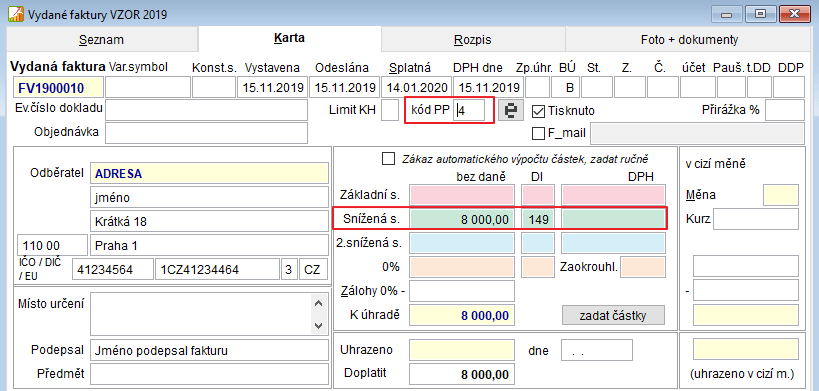Click the DDP field in header row

click(789, 87)
